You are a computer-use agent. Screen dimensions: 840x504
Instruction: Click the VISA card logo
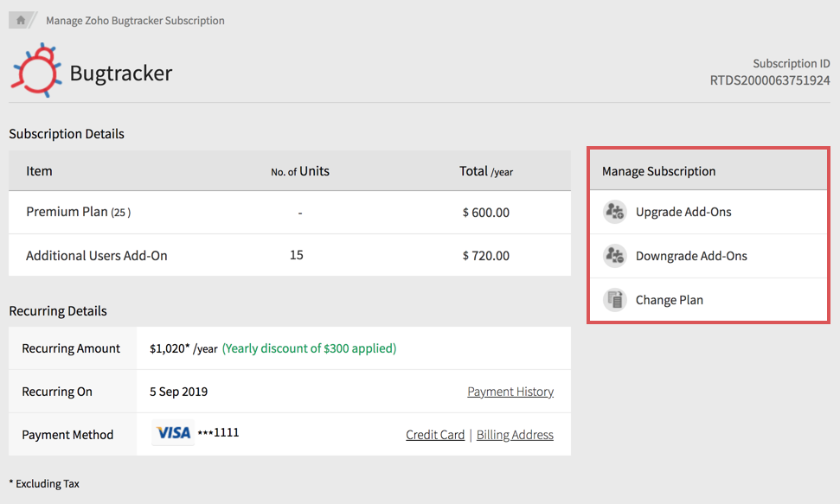pyautogui.click(x=173, y=433)
